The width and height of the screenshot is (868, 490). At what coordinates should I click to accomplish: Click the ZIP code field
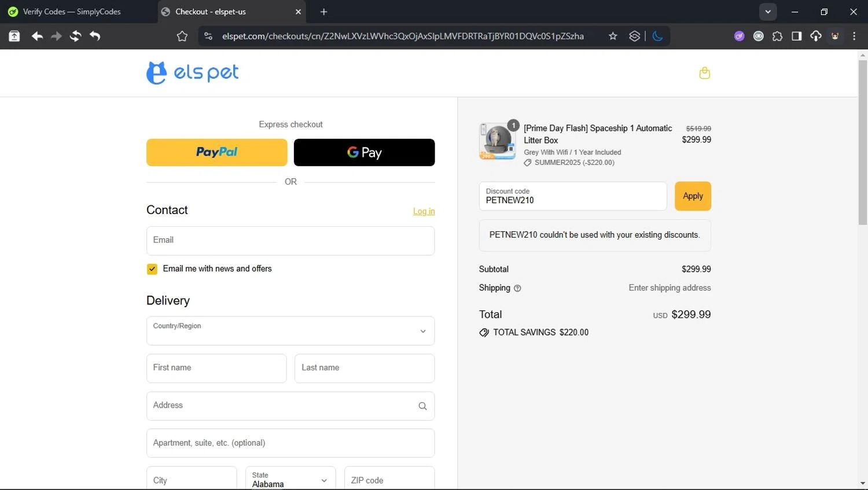pos(389,480)
